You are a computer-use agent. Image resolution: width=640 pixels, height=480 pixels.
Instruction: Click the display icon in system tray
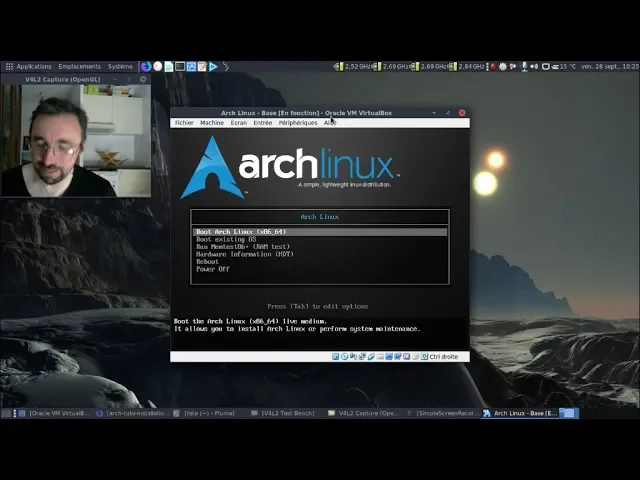tap(546, 67)
